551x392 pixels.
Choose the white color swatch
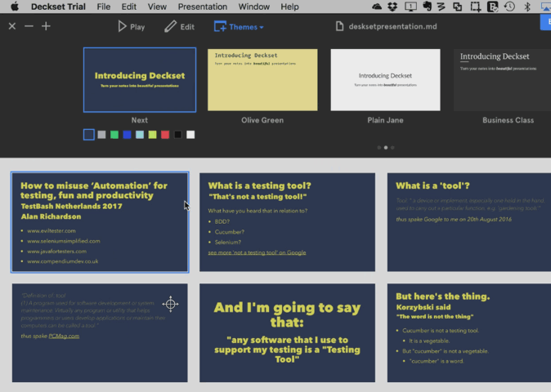[190, 135]
